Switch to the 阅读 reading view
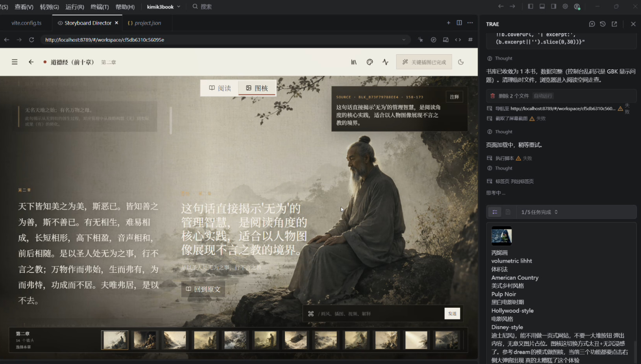This screenshot has width=641, height=364. 220,88
